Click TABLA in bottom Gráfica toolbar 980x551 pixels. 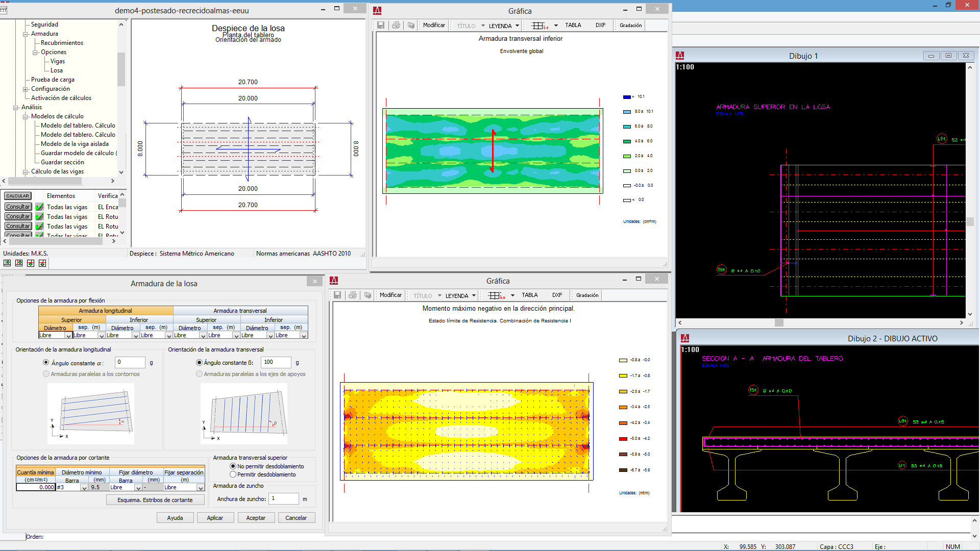pyautogui.click(x=529, y=295)
